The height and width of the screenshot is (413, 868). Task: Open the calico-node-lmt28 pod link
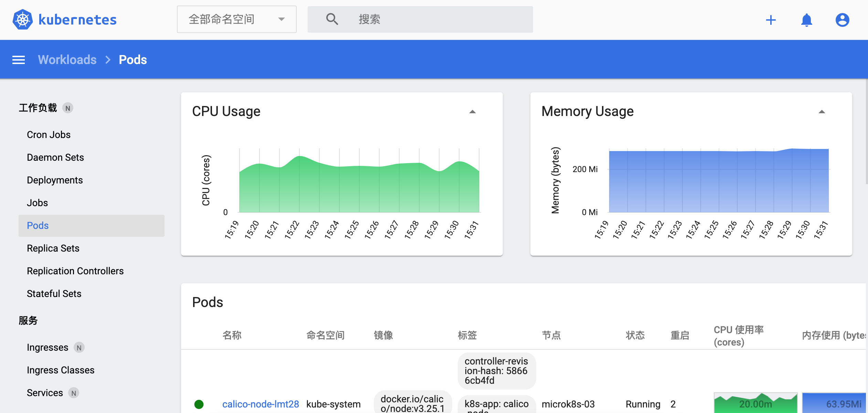pyautogui.click(x=261, y=404)
